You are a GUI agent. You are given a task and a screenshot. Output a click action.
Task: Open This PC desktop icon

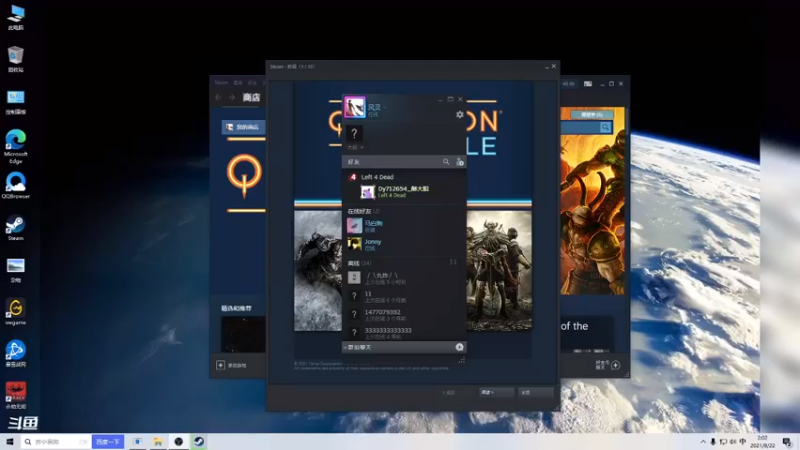15,17
